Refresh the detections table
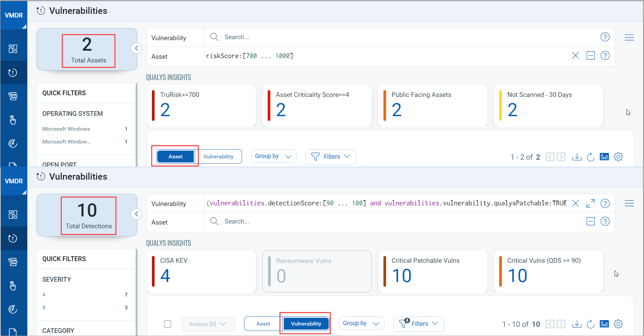The image size is (644, 336). tap(591, 324)
